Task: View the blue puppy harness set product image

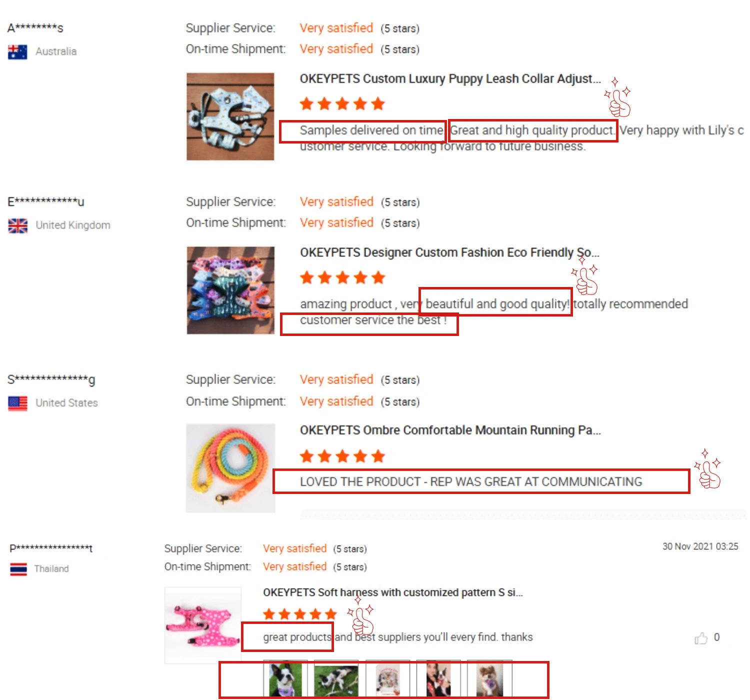Action: click(x=230, y=116)
